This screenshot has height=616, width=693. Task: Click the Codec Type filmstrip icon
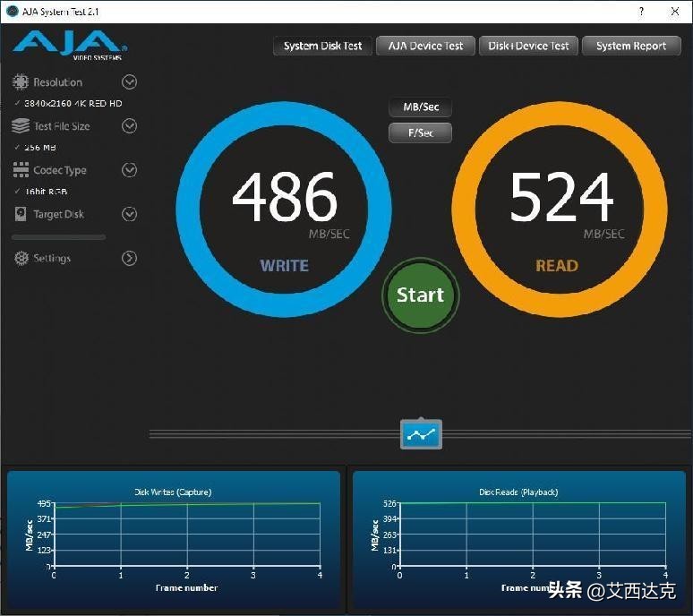[21, 170]
